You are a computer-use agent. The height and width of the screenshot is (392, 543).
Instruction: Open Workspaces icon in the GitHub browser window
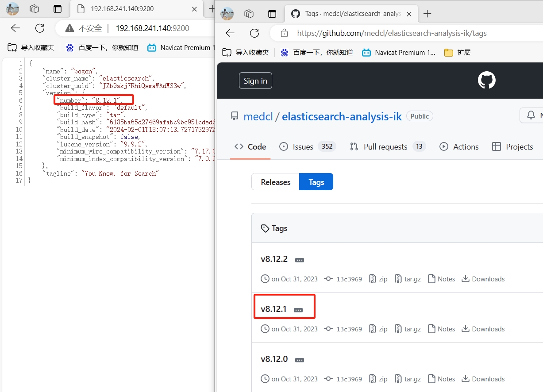pos(249,14)
